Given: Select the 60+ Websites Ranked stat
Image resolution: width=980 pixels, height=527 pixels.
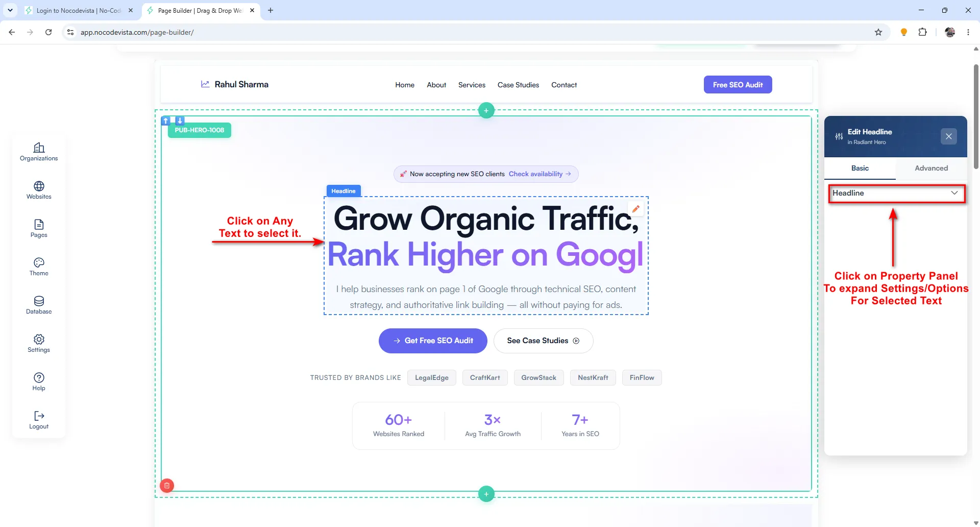Looking at the screenshot, I should pos(399,425).
